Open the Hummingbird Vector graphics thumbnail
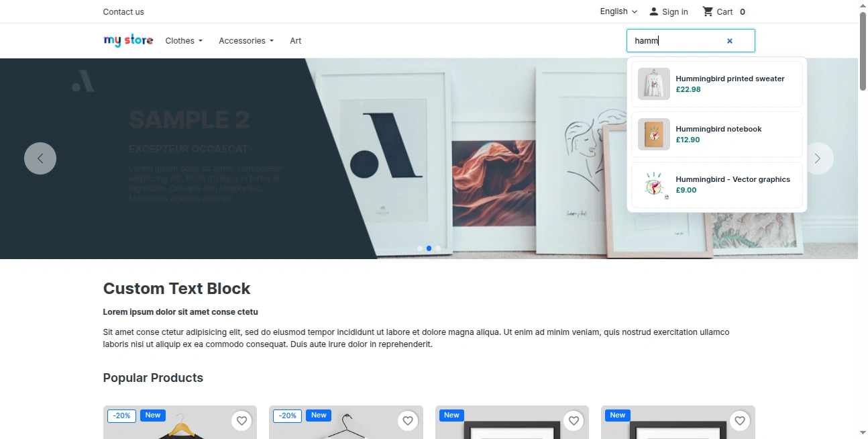 [x=654, y=185]
